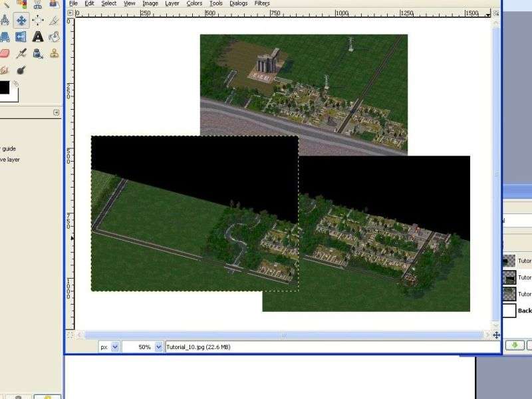Select the Alignment tool
The image size is (532, 399).
38,20
